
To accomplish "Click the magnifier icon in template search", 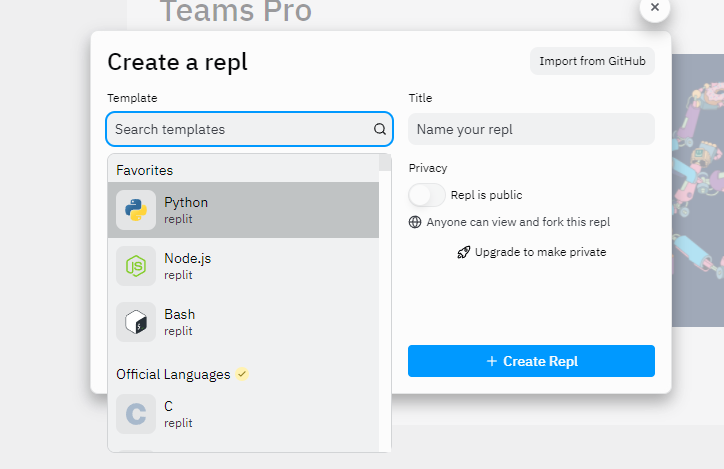I will (380, 129).
